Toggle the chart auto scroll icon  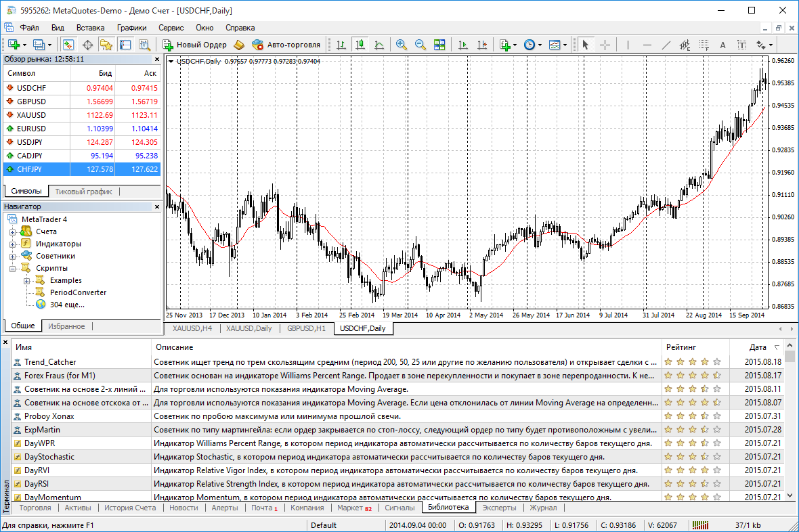(x=463, y=45)
